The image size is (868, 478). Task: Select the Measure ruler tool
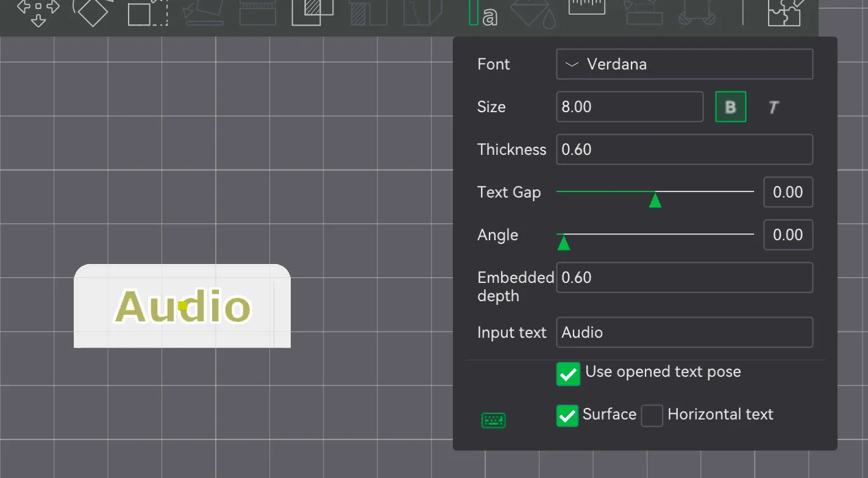pyautogui.click(x=587, y=7)
